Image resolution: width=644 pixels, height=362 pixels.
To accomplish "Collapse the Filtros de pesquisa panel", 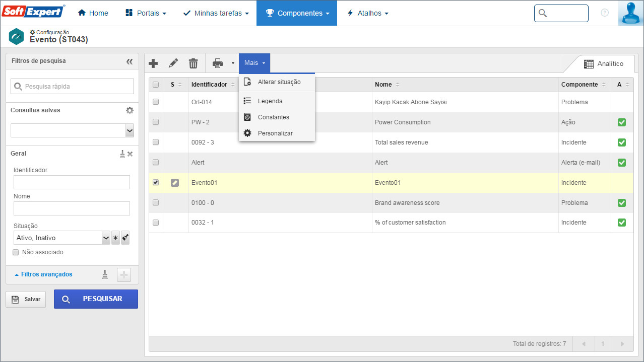I will [130, 61].
